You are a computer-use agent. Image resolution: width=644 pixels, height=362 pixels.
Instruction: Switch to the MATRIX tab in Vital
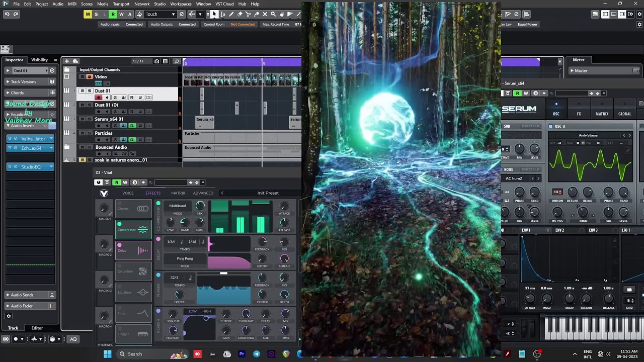178,193
